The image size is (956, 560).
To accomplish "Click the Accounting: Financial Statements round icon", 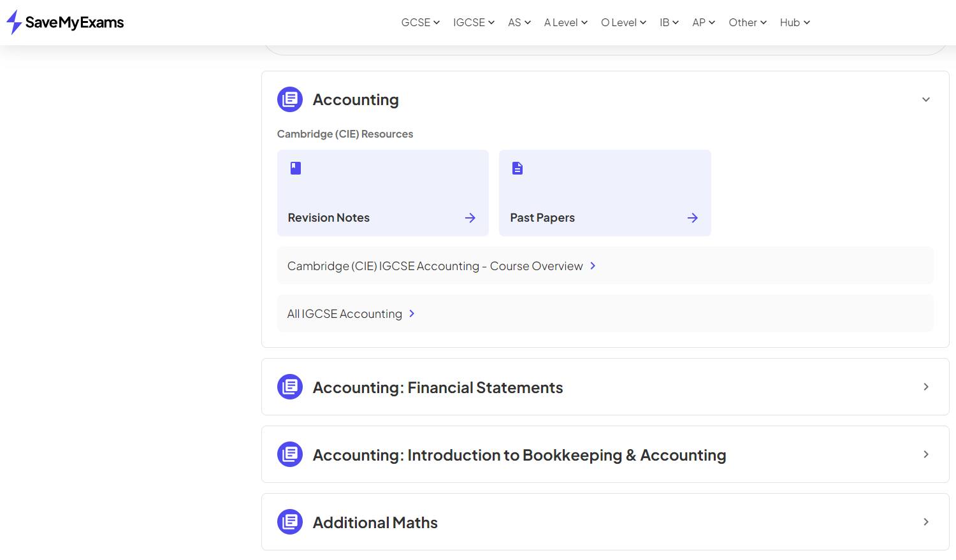I will pyautogui.click(x=290, y=387).
